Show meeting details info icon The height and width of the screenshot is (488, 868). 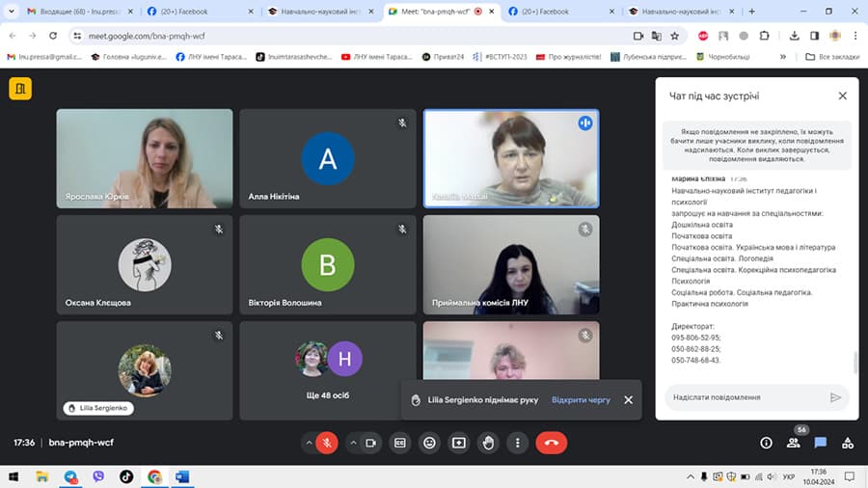point(766,443)
